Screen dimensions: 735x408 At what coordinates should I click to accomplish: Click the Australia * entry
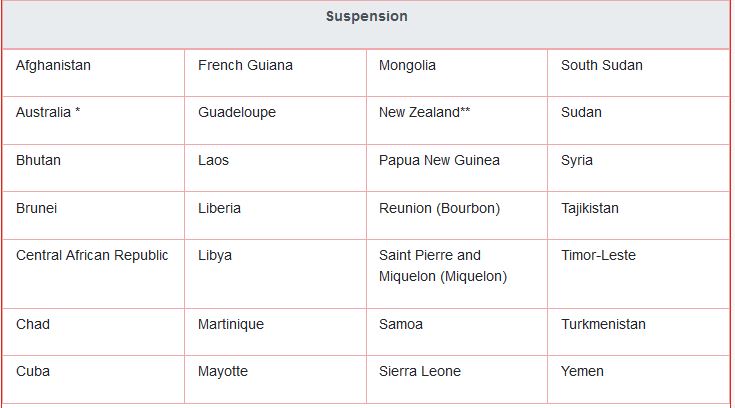point(48,112)
